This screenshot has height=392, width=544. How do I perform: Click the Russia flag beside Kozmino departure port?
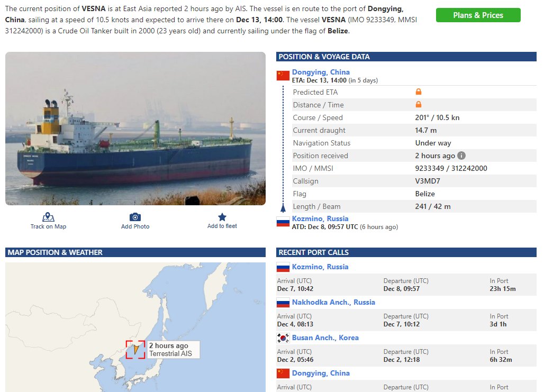point(283,222)
